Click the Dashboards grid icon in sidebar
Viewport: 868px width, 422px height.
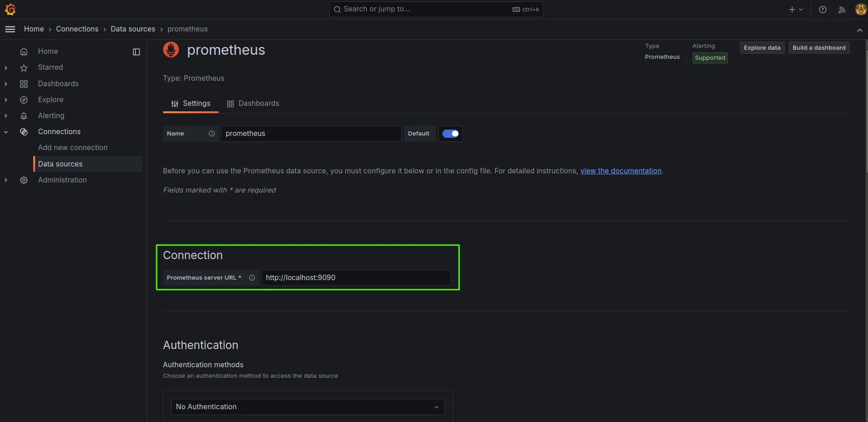pos(24,83)
